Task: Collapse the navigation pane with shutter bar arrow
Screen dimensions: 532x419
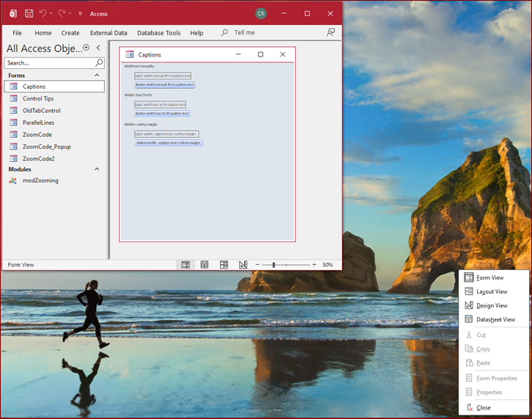Action: [98, 48]
